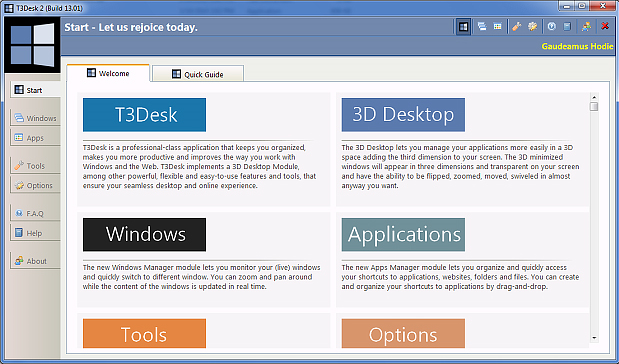This screenshot has height=364, width=619.
Task: Open Help from left sidebar
Action: (35, 233)
